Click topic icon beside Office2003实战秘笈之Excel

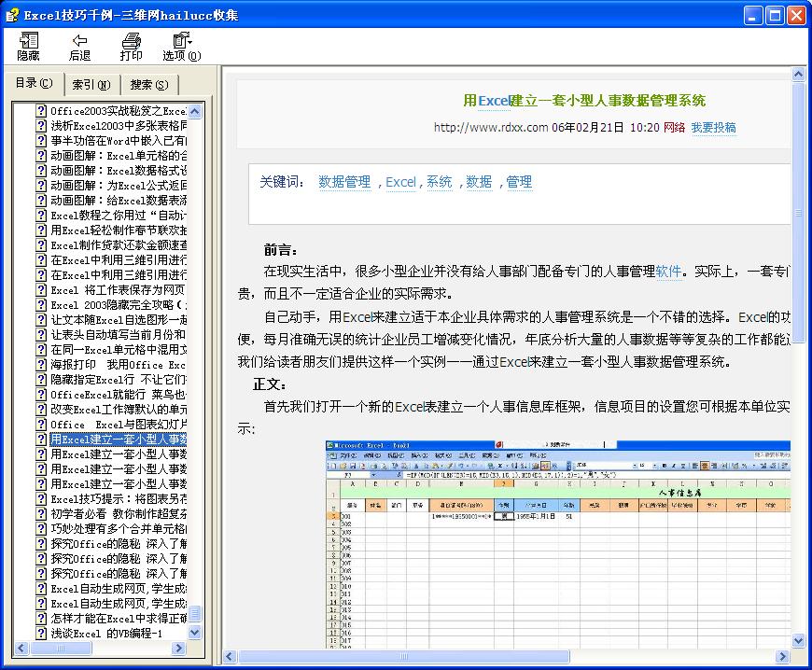41,111
